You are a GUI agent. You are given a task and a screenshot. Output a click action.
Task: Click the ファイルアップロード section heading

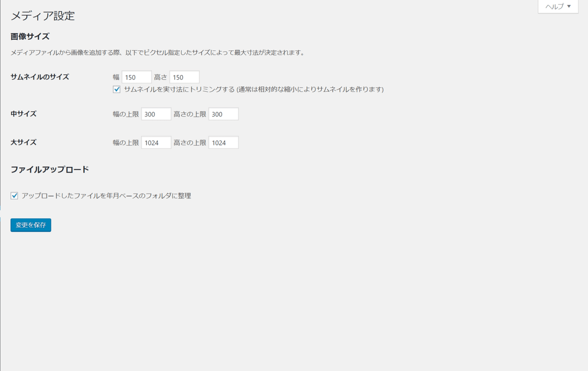(x=50, y=170)
